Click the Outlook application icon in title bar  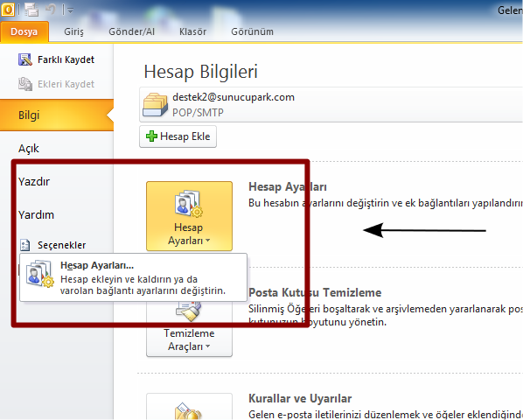(8, 10)
